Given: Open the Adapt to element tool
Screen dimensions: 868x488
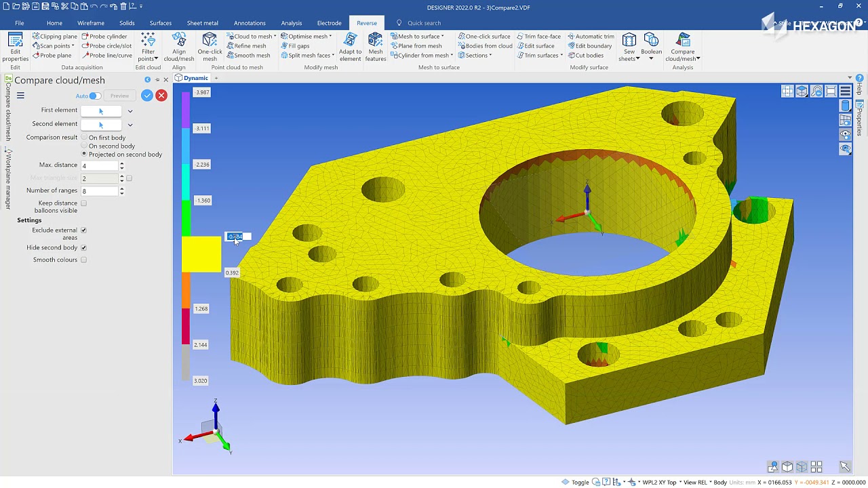Looking at the screenshot, I should click(x=350, y=47).
